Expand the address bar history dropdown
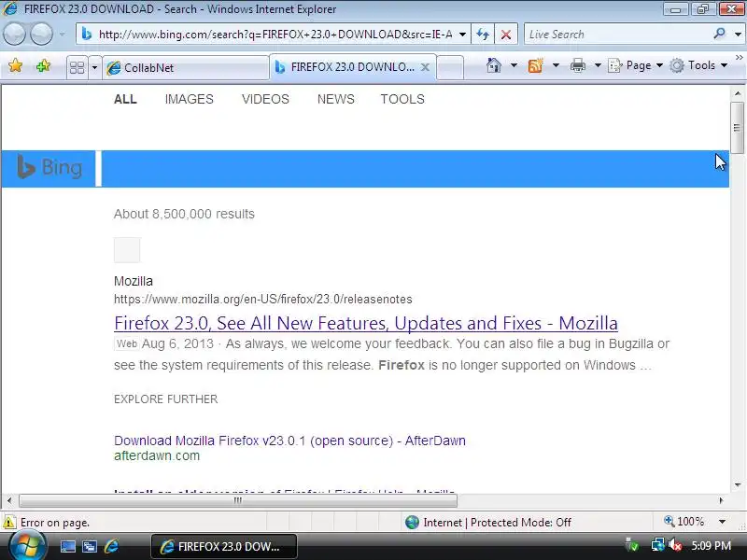Viewport: 747px width, 560px height. (x=462, y=35)
